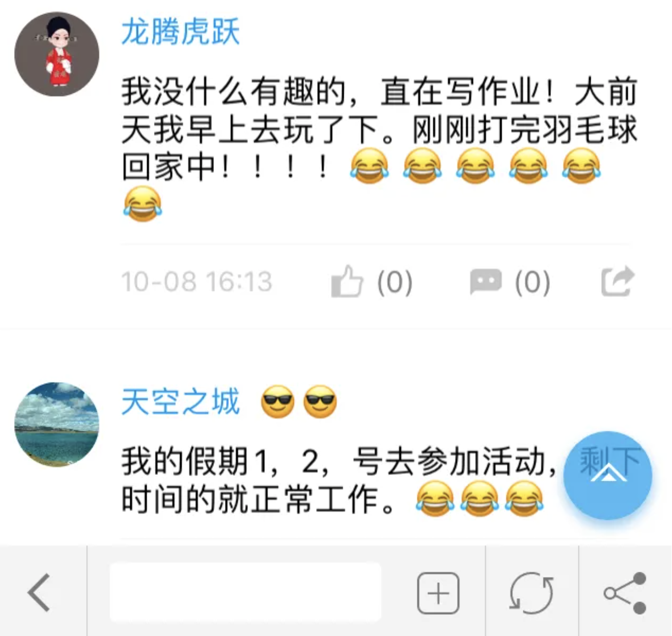Tap the sunglasses emoji after 天空之城
Screen dimensions: 672x636
click(x=299, y=402)
